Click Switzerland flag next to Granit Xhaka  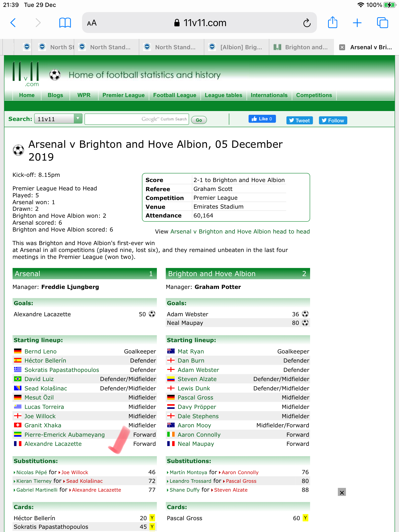pyautogui.click(x=17, y=425)
